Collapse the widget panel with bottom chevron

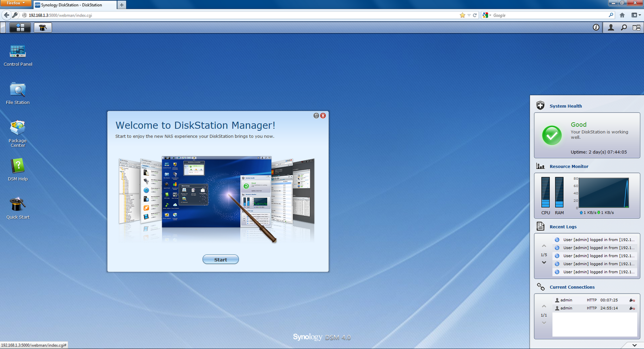[635, 345]
